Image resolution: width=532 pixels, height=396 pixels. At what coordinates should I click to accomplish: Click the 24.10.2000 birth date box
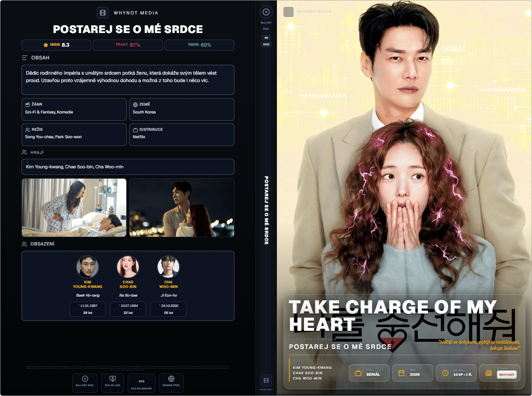[168, 309]
